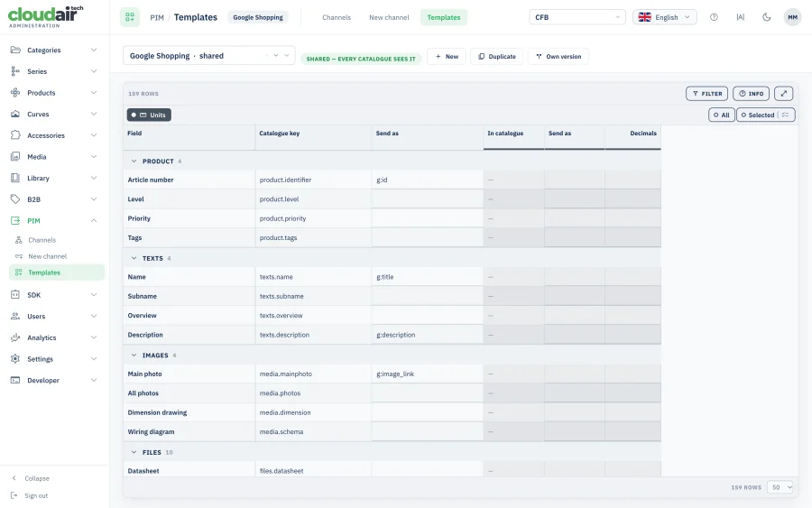The image size is (812, 508).
Task: Click the Developer terminal icon in sidebar
Action: click(15, 380)
